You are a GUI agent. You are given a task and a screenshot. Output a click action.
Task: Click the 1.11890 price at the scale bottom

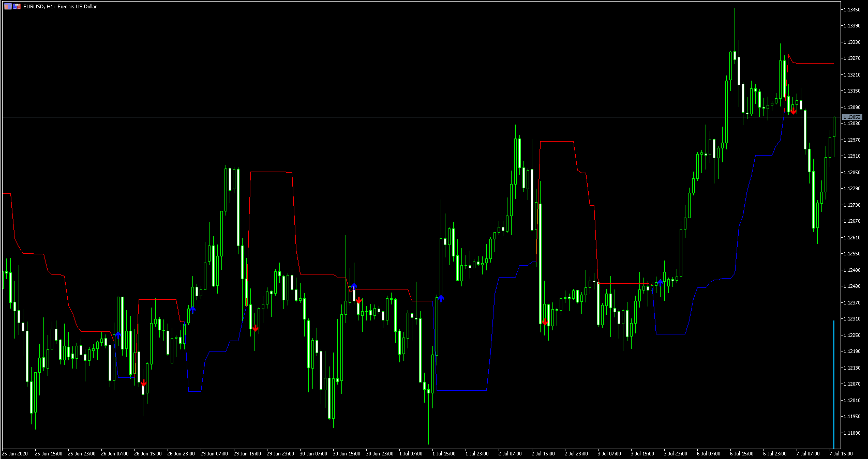click(852, 433)
